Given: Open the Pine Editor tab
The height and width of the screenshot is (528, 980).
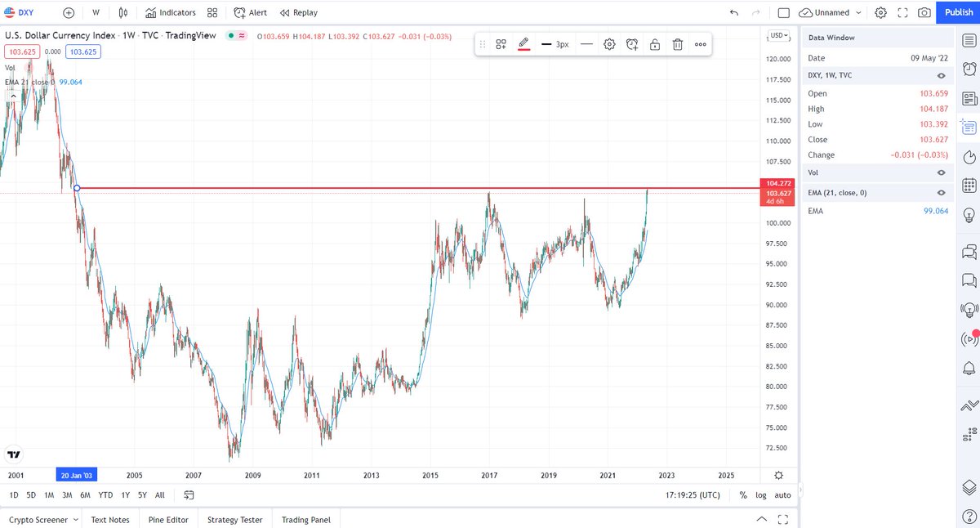Looking at the screenshot, I should (x=168, y=519).
